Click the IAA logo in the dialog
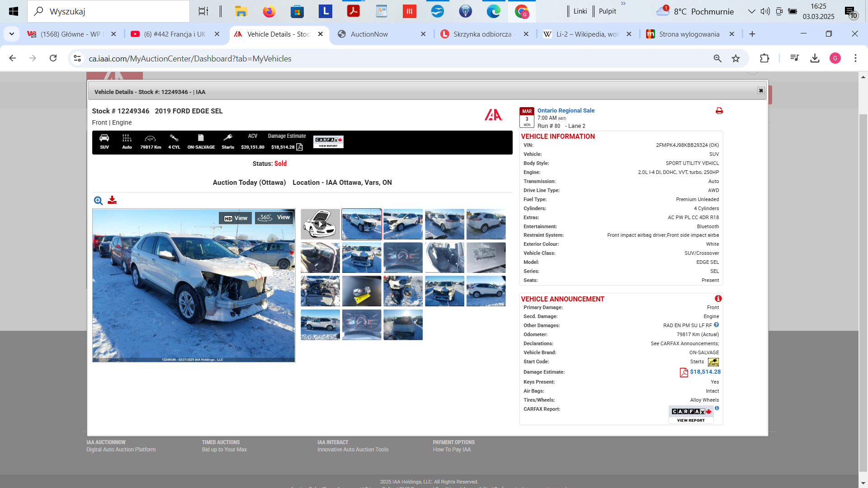 point(494,115)
